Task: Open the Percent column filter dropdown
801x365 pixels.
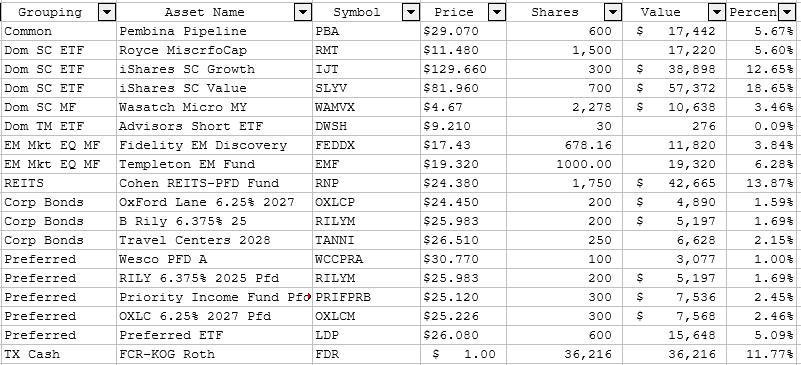Action: click(x=786, y=12)
